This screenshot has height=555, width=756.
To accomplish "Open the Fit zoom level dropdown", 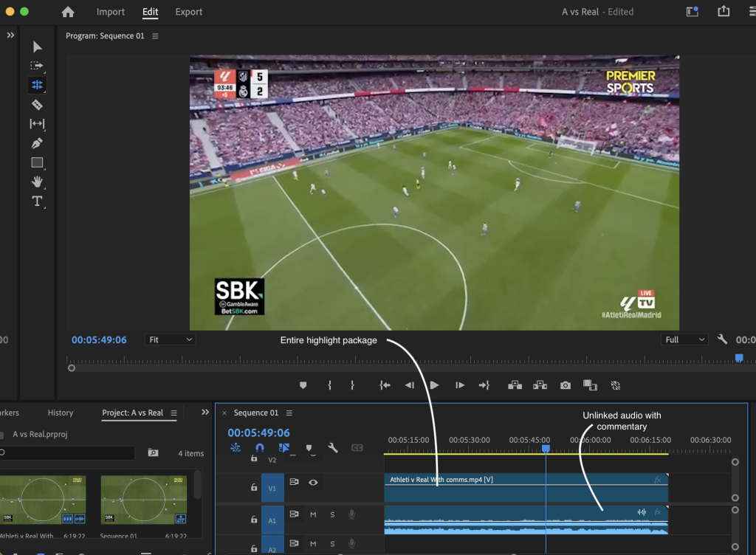I will tap(170, 339).
